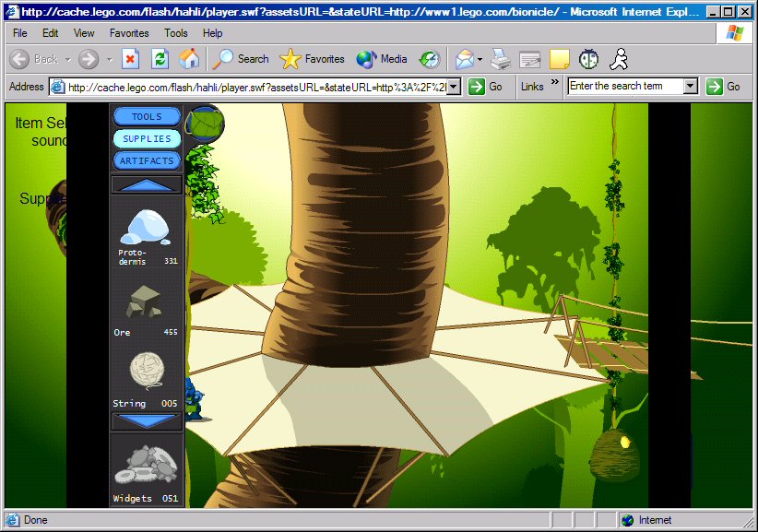The height and width of the screenshot is (532, 758).
Task: Select the Ore supply item
Action: (x=146, y=310)
